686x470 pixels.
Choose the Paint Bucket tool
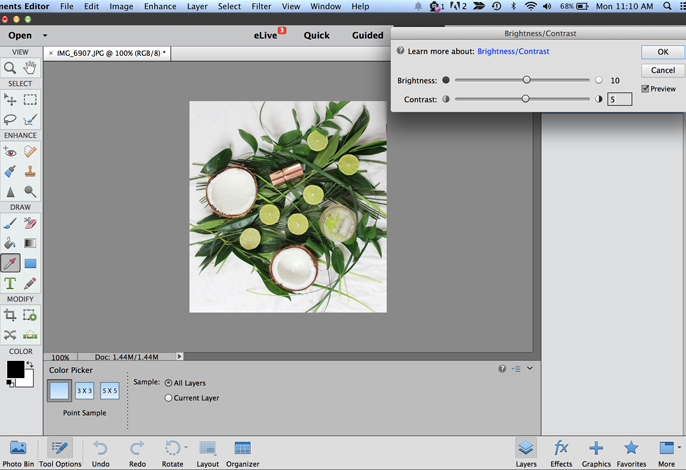tap(10, 242)
